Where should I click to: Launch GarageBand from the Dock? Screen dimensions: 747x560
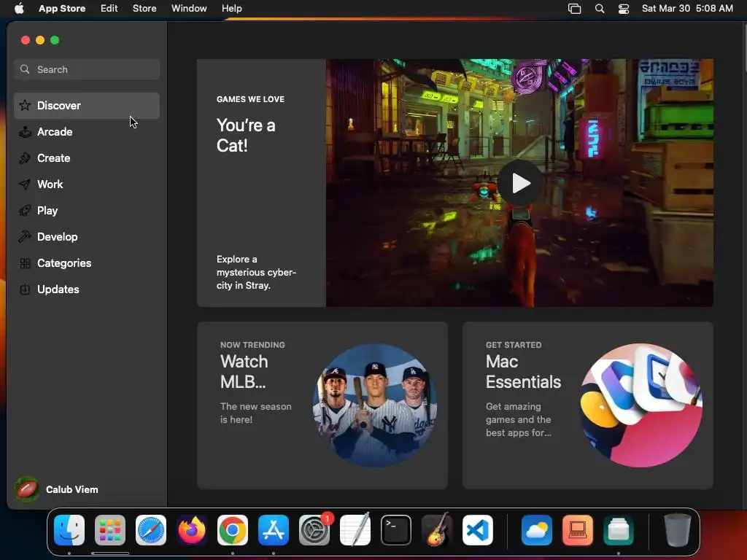437,530
